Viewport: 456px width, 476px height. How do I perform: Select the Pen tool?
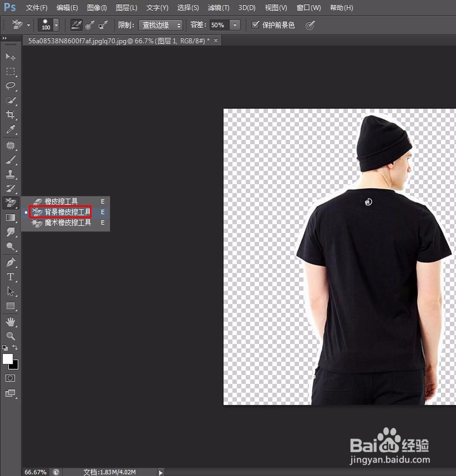(x=11, y=262)
